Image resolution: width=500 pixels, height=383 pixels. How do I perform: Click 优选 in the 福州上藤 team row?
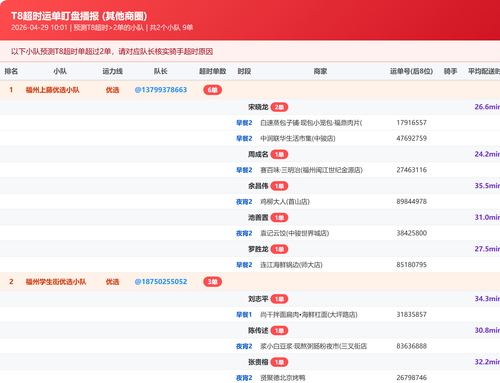click(x=112, y=90)
